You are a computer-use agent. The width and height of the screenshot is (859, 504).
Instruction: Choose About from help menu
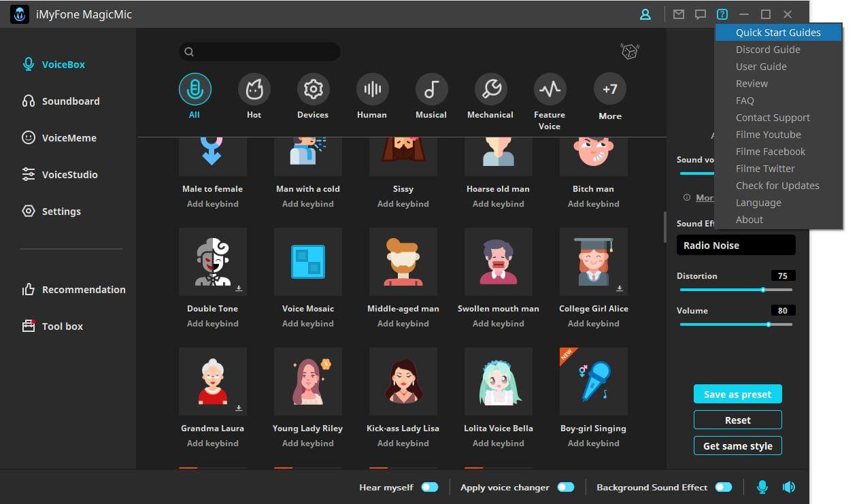pyautogui.click(x=779, y=220)
